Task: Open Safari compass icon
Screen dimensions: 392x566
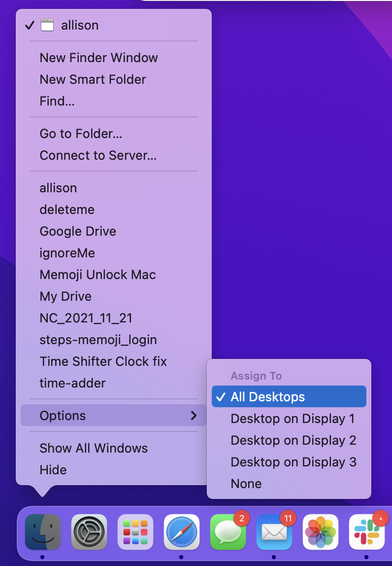Action: coord(182,532)
